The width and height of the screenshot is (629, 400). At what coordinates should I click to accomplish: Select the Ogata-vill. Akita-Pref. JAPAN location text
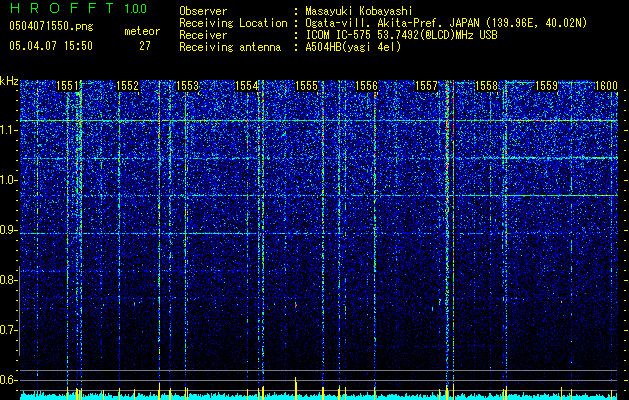pyautogui.click(x=446, y=23)
